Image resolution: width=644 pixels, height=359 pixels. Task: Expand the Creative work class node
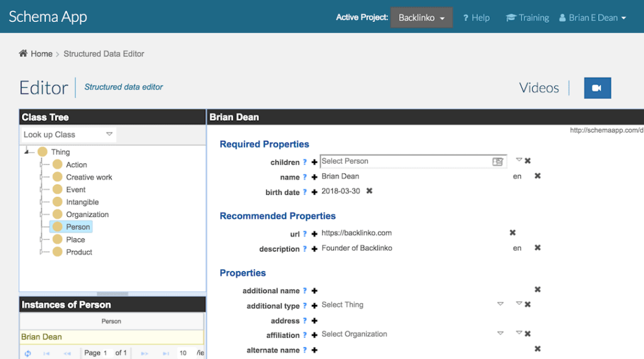point(41,177)
